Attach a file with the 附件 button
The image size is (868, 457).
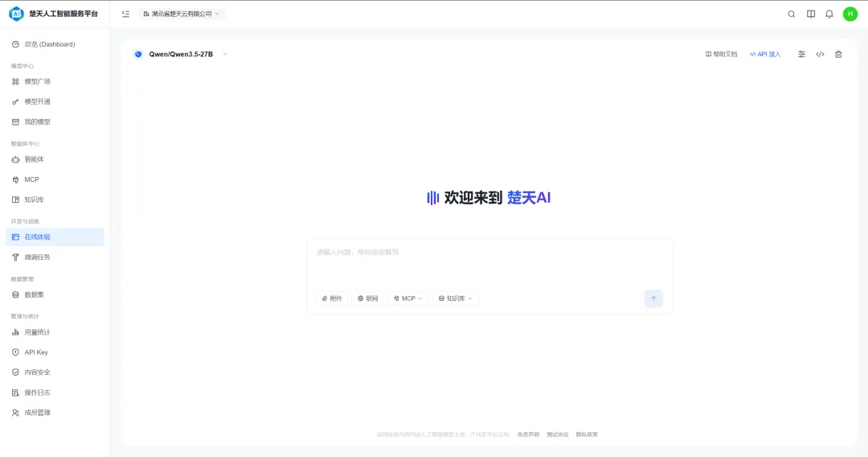pyautogui.click(x=332, y=298)
